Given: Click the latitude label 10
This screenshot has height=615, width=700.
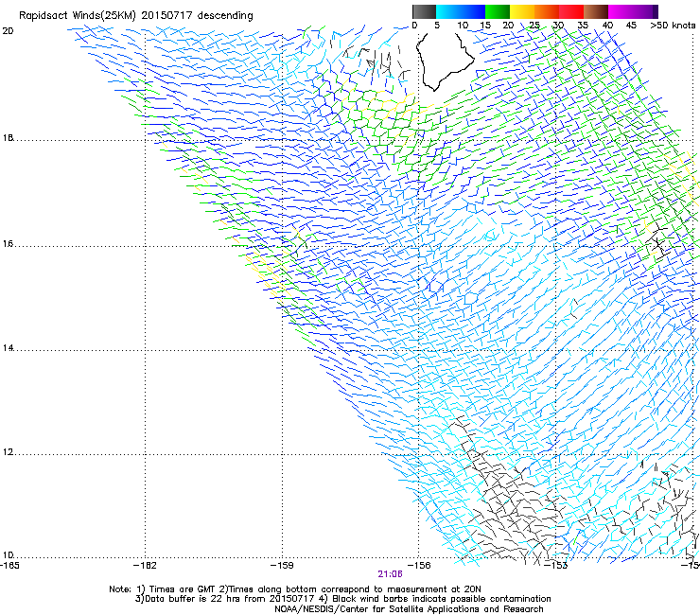Looking at the screenshot, I should pos(8,555).
